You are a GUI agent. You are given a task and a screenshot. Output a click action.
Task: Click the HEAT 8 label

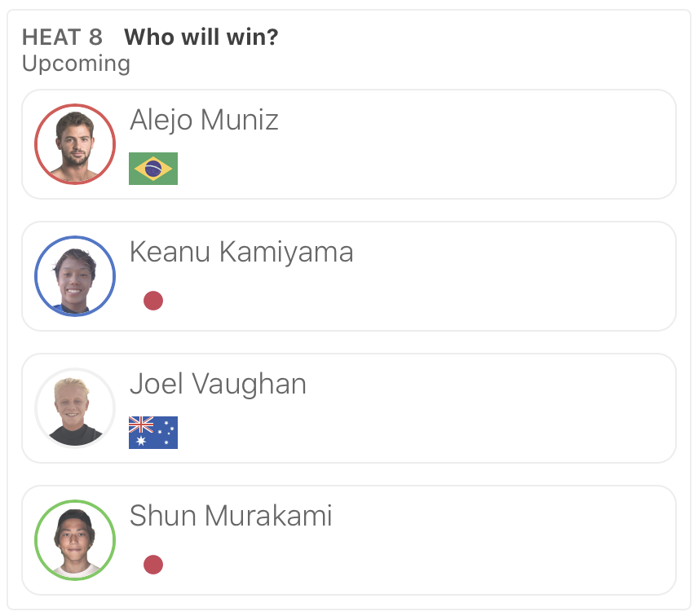(x=62, y=37)
